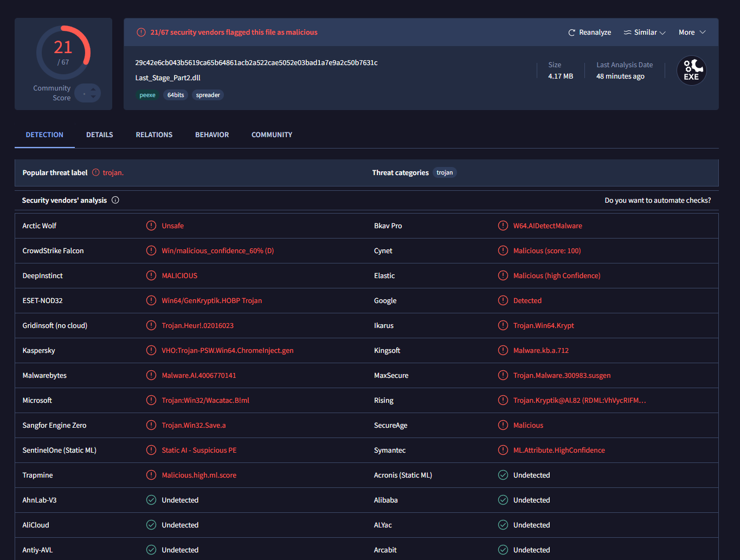Go to the RELATIONS tab
The width and height of the screenshot is (740, 560).
tap(154, 134)
